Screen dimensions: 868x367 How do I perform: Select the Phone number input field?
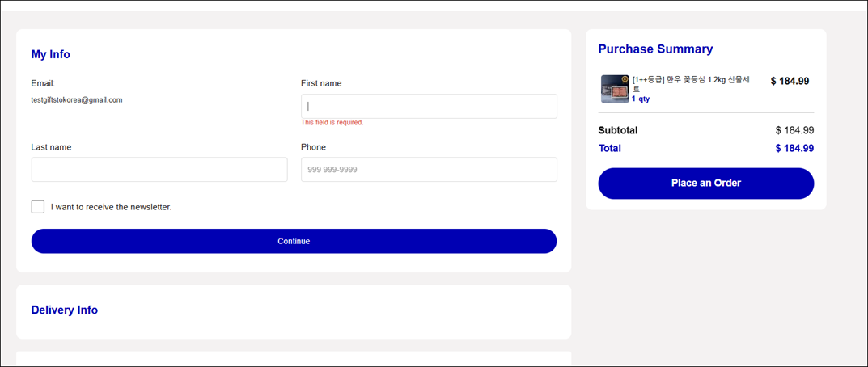pyautogui.click(x=429, y=170)
